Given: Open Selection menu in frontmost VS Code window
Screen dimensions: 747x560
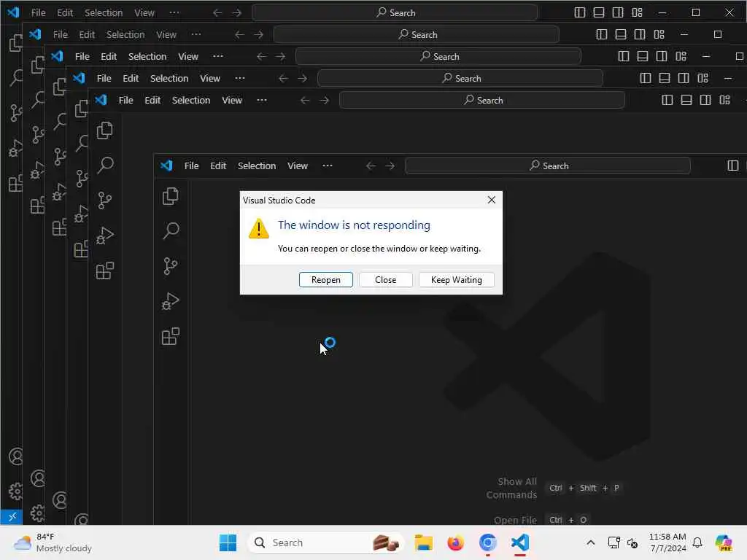Looking at the screenshot, I should [x=257, y=166].
